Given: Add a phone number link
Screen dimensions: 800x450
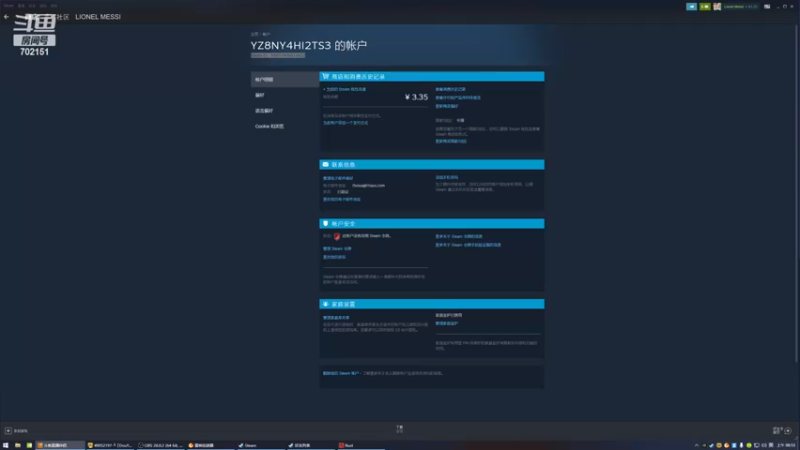Looking at the screenshot, I should [446, 178].
